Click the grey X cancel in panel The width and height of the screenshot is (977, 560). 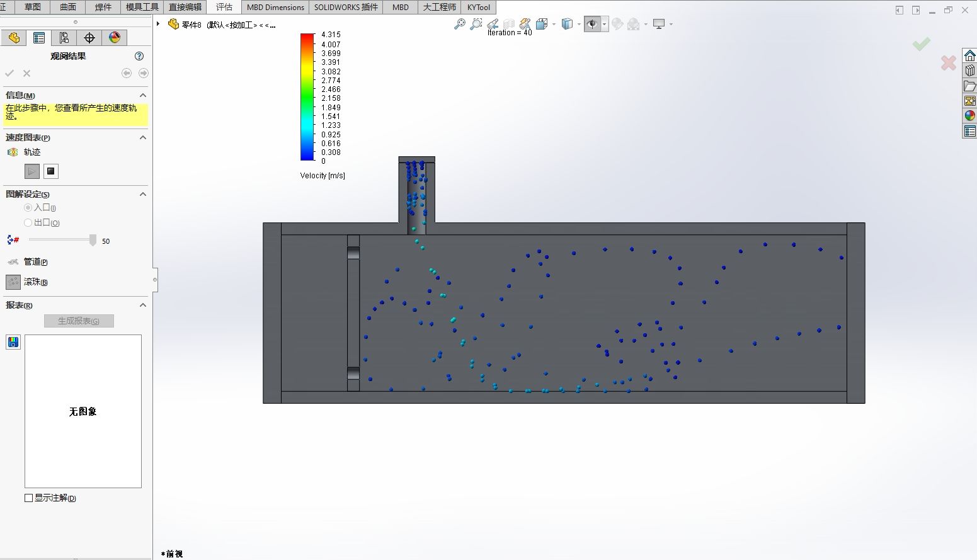point(26,73)
